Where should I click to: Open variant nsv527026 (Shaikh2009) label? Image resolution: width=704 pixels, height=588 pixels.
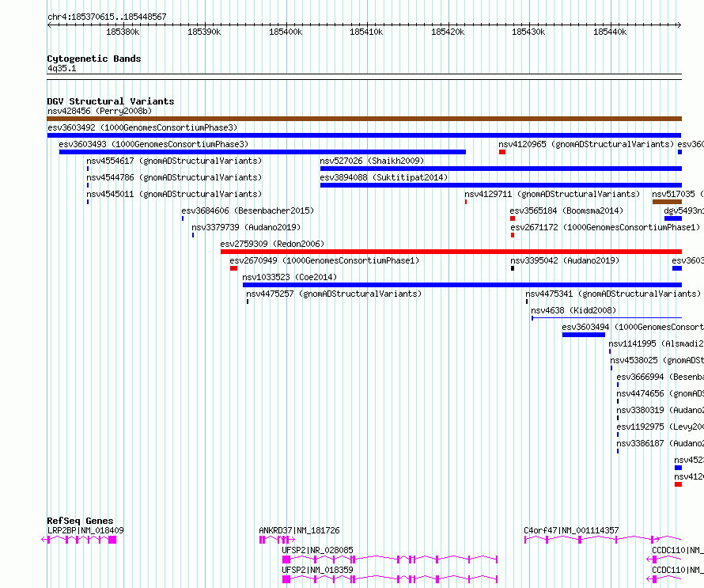tap(372, 161)
